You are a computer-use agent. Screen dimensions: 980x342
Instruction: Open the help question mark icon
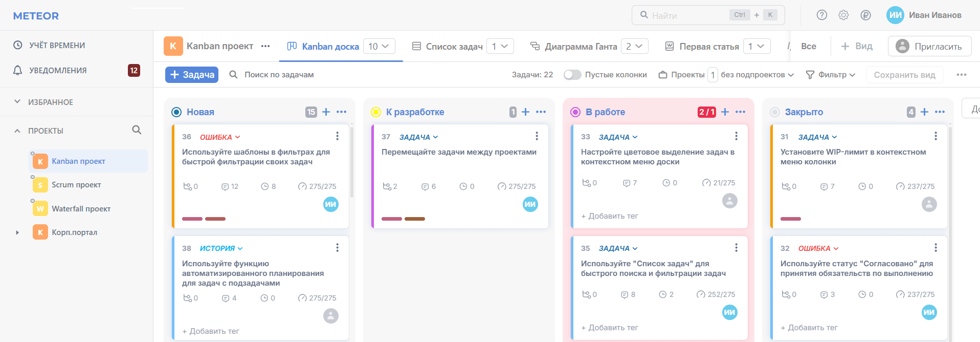click(x=821, y=15)
